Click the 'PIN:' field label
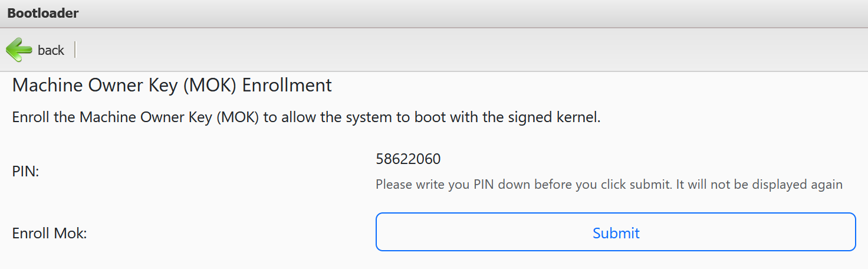868x269 pixels. [x=25, y=172]
